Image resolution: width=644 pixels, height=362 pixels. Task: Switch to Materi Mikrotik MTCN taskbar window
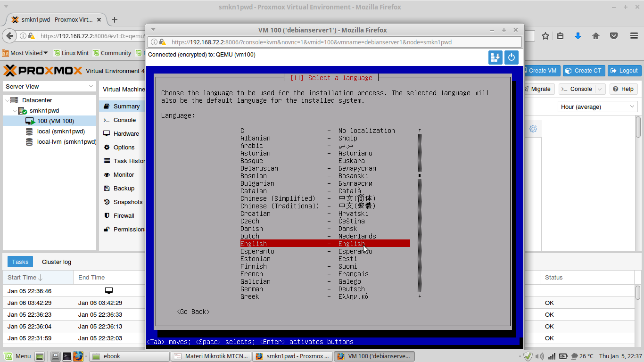click(x=210, y=356)
